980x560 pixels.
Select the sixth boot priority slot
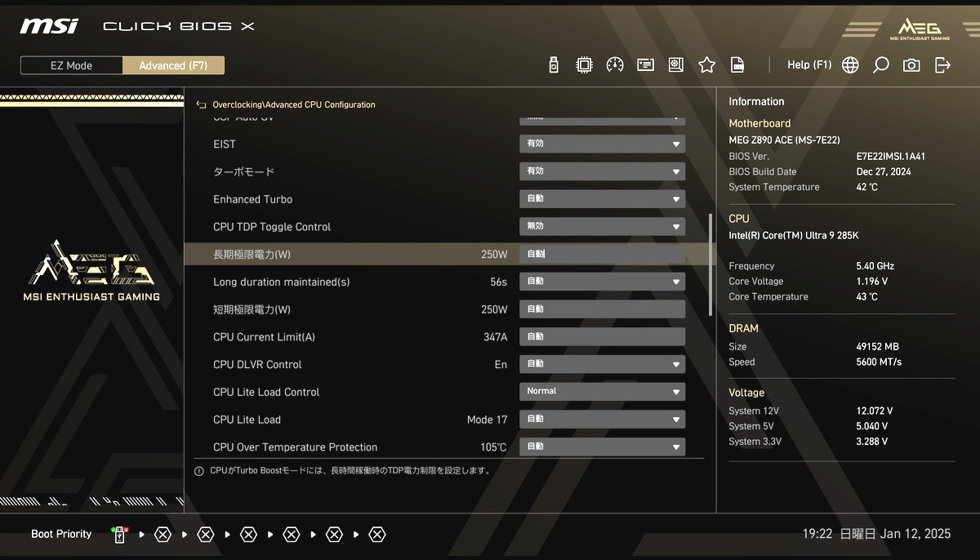pyautogui.click(x=334, y=535)
